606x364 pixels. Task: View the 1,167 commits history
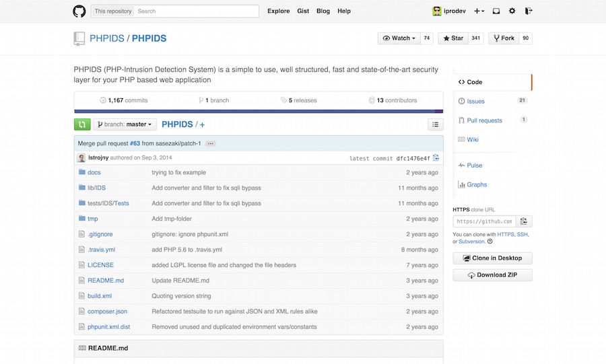pos(124,100)
